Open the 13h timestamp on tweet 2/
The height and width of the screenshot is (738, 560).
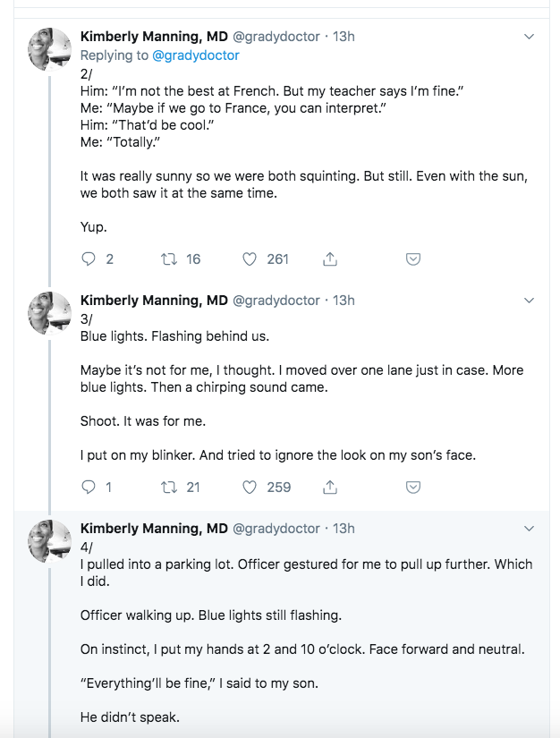[344, 37]
